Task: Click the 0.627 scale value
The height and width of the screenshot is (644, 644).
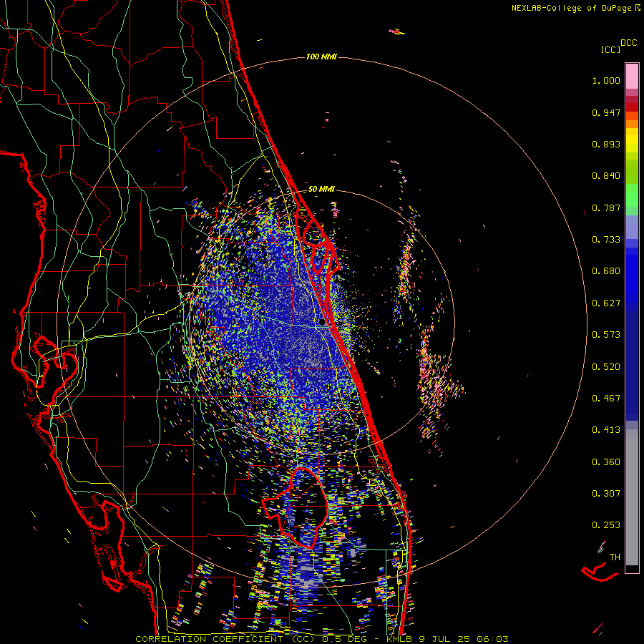Action: tap(606, 303)
